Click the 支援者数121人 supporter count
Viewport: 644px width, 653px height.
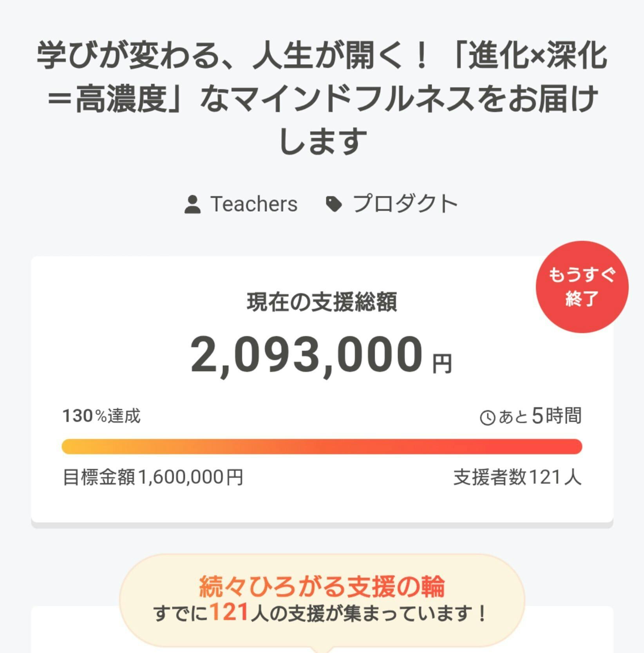click(517, 477)
